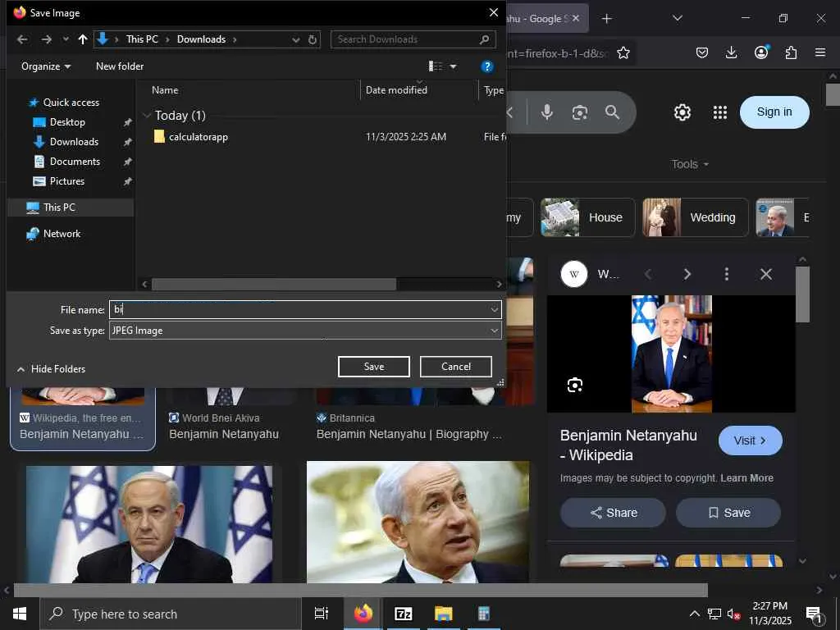Sort by Name column header
Screen dimensions: 840x630
(165, 90)
